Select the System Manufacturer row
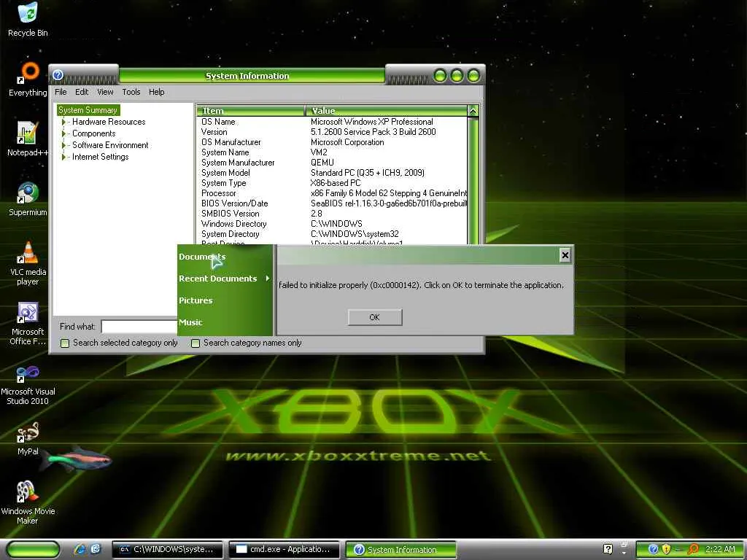The width and height of the screenshot is (747, 560). pos(332,163)
